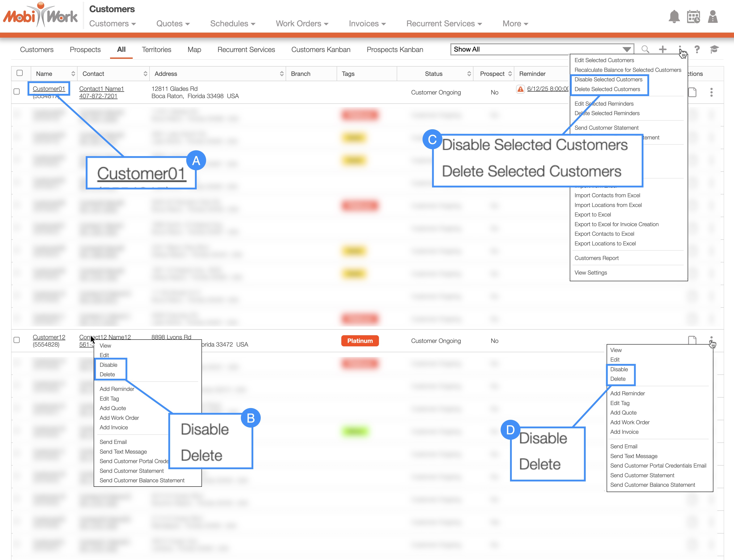This screenshot has width=734, height=560.
Task: Open the Customer01 row three-dot actions menu
Action: pyautogui.click(x=711, y=92)
